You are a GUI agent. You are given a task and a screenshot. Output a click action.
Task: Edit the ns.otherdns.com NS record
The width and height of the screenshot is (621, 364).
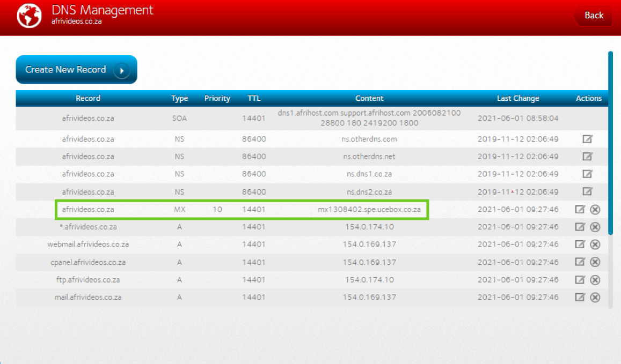click(x=588, y=139)
